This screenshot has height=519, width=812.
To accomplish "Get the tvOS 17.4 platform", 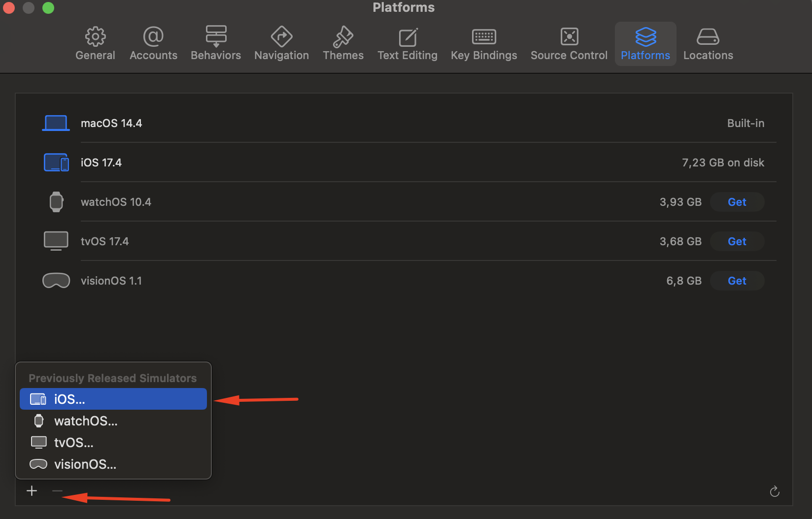I will pos(737,241).
